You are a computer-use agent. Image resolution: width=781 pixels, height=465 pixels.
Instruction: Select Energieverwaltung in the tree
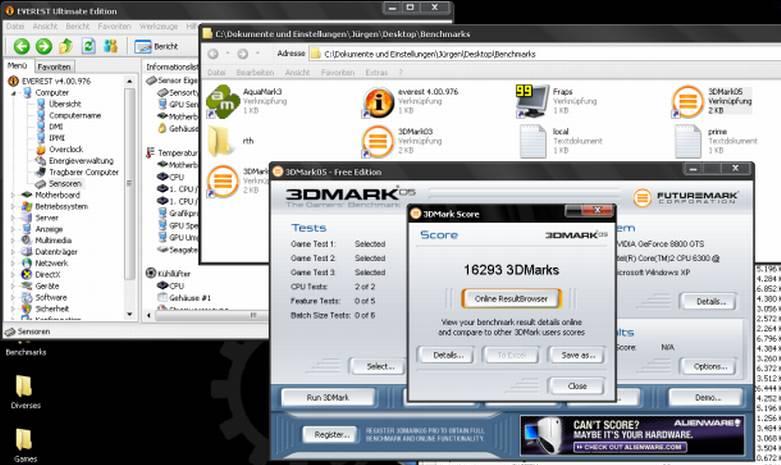pos(81,160)
